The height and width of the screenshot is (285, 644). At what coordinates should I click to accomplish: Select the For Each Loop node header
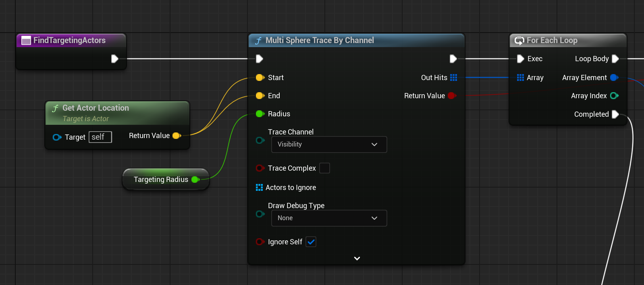pyautogui.click(x=568, y=40)
